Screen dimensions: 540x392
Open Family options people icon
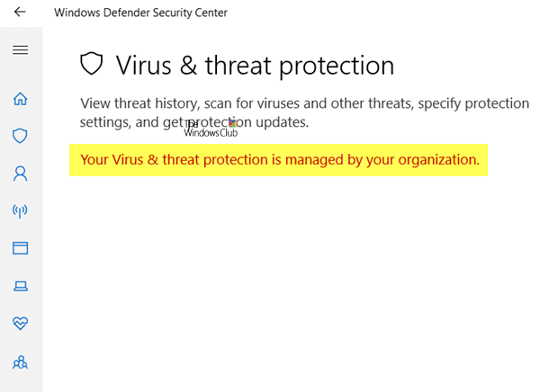click(x=20, y=362)
